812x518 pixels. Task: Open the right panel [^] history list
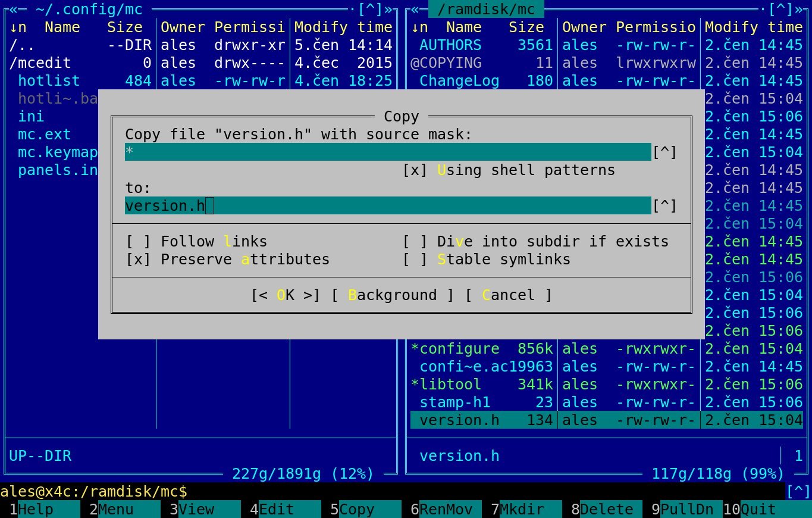pyautogui.click(x=780, y=10)
